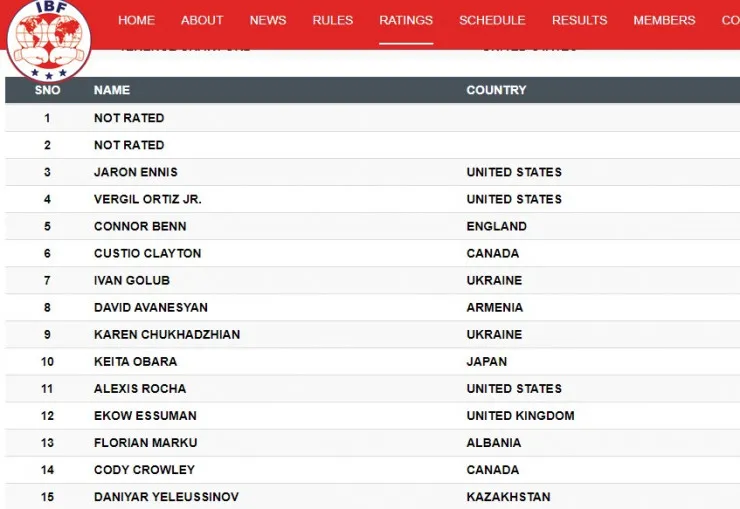Select the Jaron Ennis row
Screen dimensions: 740x509
(372, 172)
